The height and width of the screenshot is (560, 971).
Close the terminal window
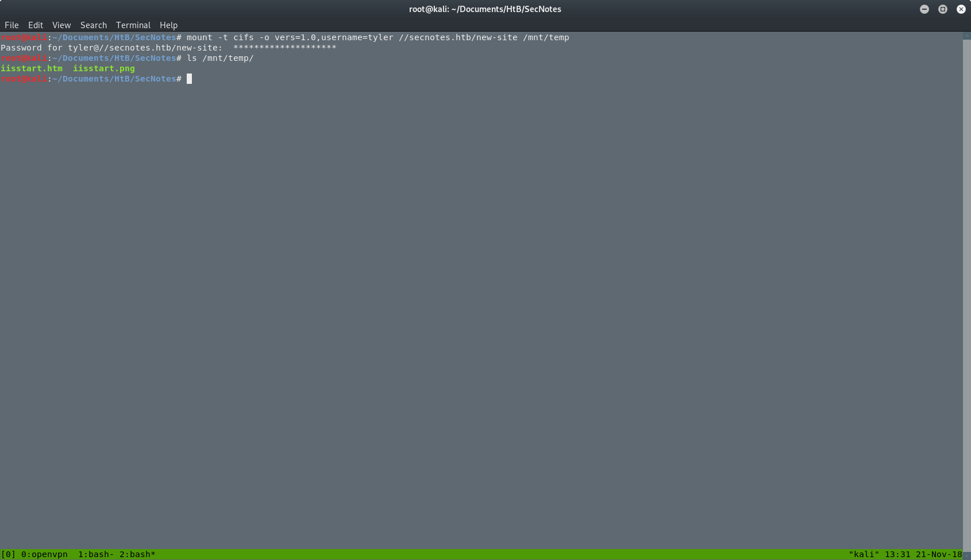point(961,9)
